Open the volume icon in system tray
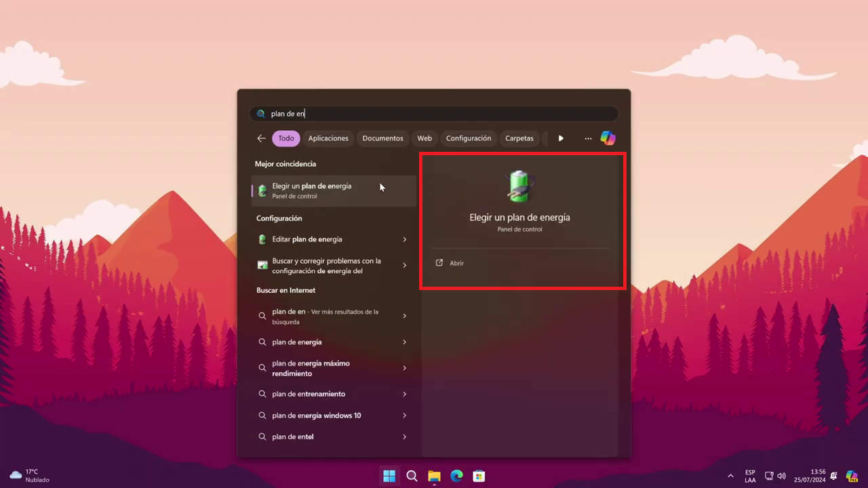The width and height of the screenshot is (868, 488). [781, 476]
